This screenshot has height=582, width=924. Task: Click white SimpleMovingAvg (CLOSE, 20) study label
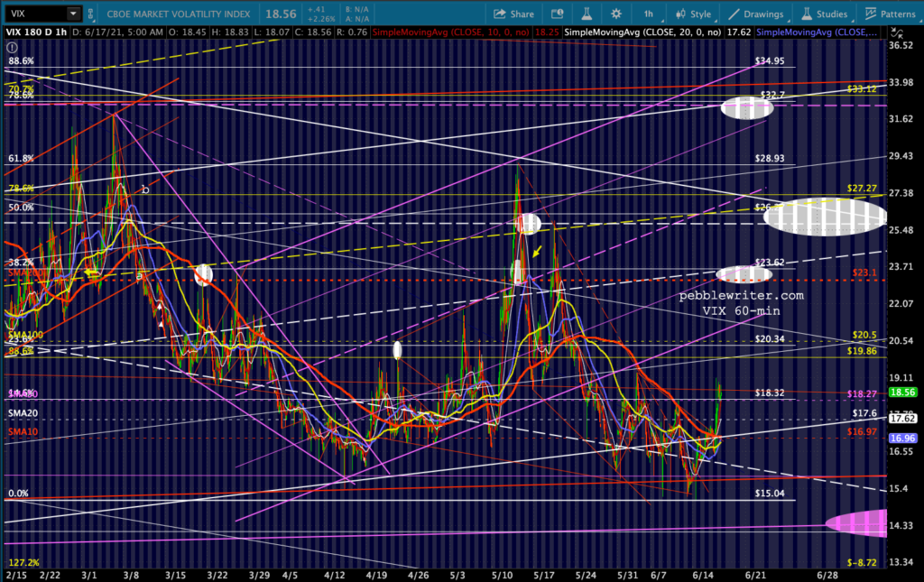coord(642,32)
